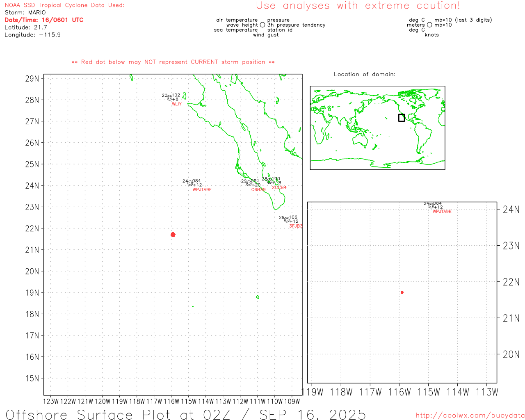Click the 'Location of domain:' label
Image resolution: width=525 pixels, height=420 pixels.
click(x=365, y=74)
